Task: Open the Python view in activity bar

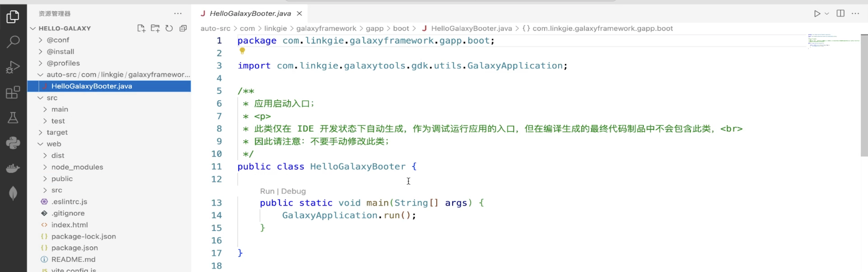Action: click(x=13, y=143)
